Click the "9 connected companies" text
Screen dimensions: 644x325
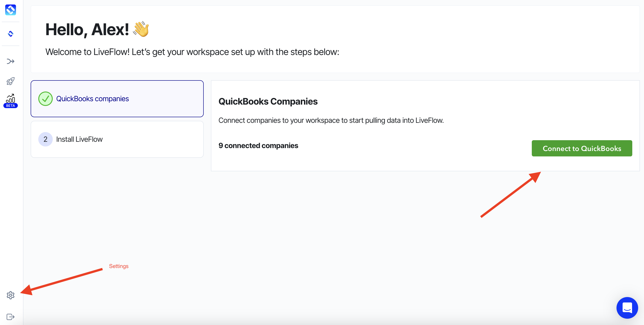click(258, 146)
